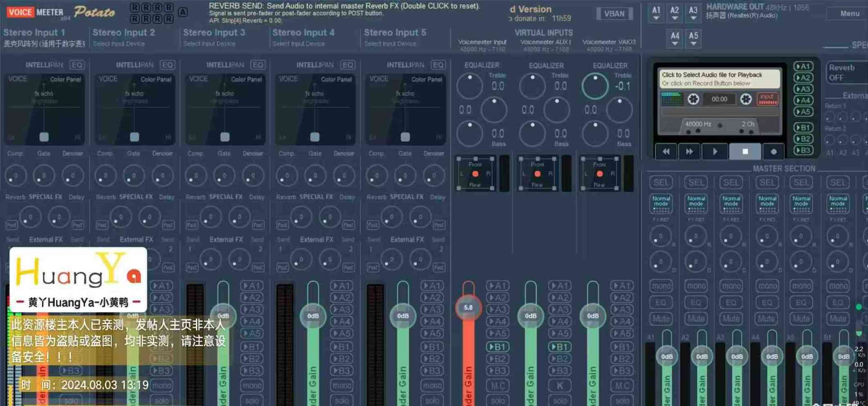The height and width of the screenshot is (406, 868).
Task: Select input device for Stereo Input 2
Action: (119, 44)
